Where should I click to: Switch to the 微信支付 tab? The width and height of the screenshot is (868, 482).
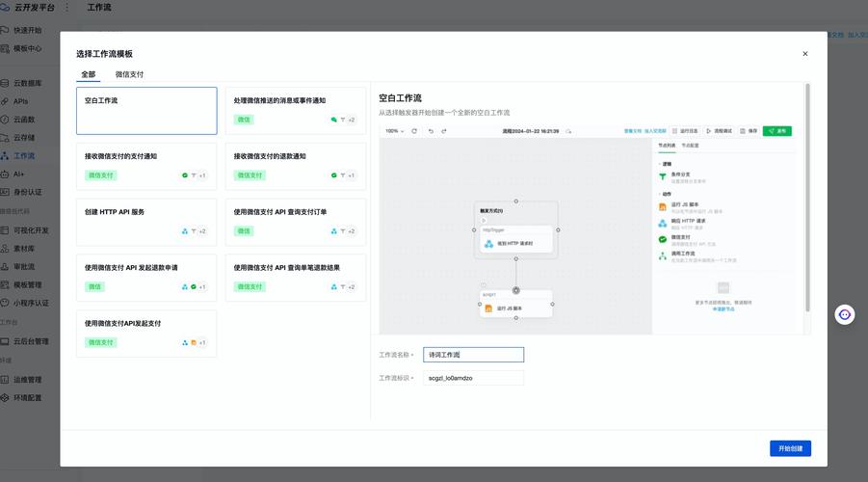tap(129, 74)
